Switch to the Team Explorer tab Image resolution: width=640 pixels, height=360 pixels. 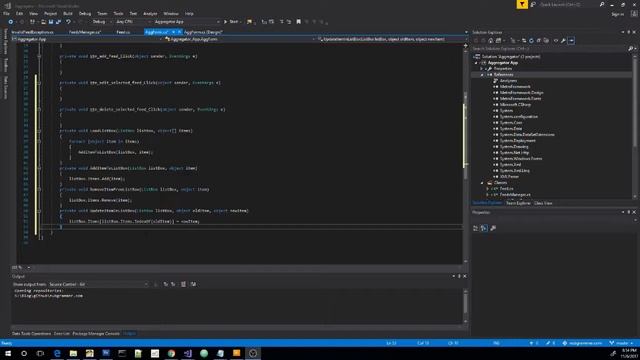[518, 203]
